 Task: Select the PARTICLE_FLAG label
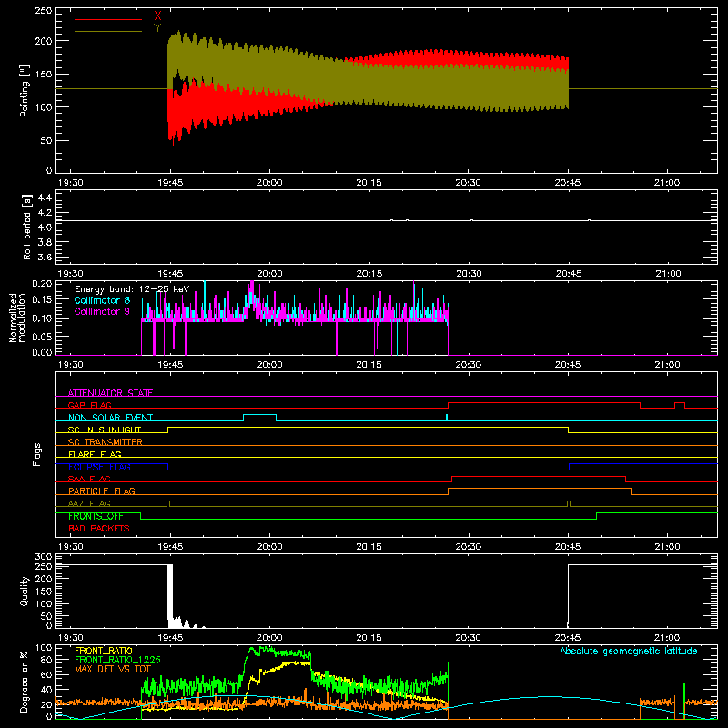(102, 490)
